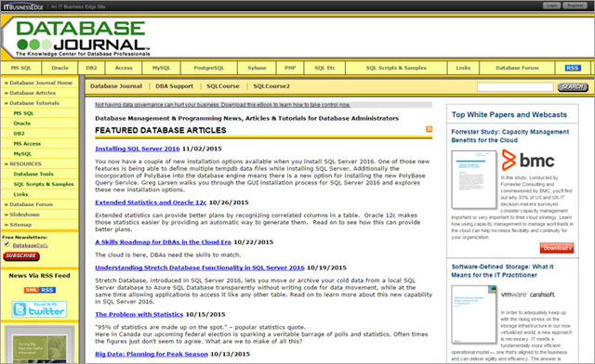Open Database Forum in left sidebar
Image resolution: width=595 pixels, height=364 pixels.
(31, 204)
